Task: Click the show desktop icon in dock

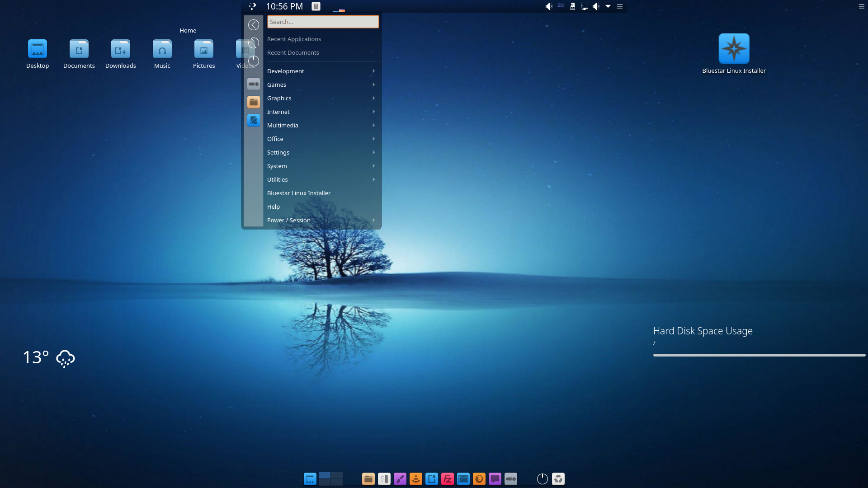Action: 310,479
